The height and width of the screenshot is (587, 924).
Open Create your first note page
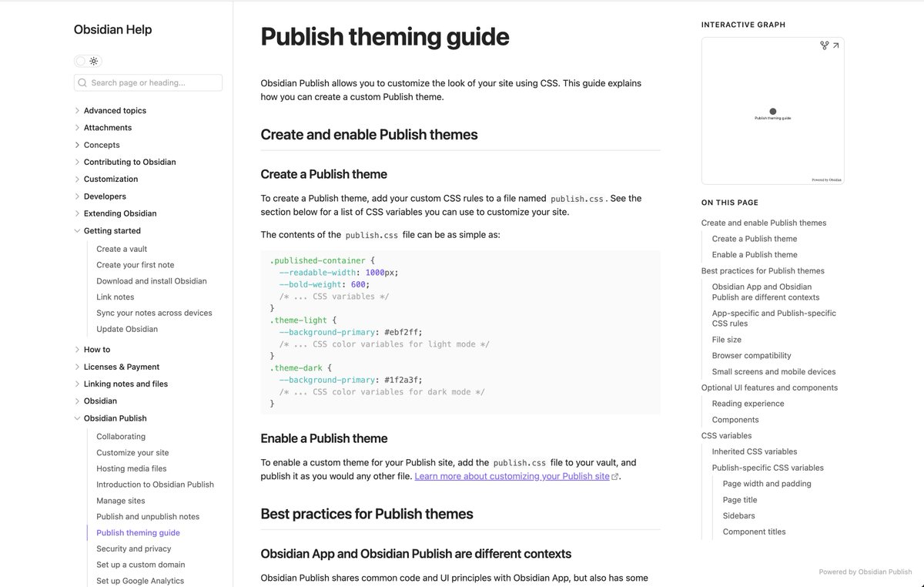136,265
